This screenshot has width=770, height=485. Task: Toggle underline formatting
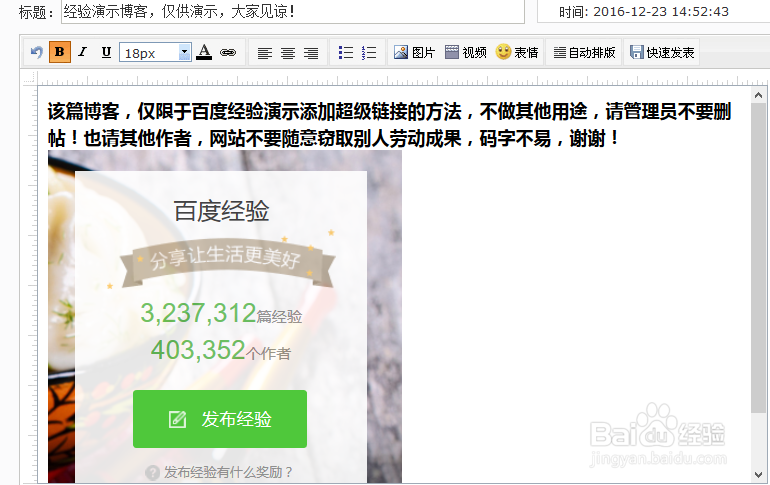point(106,52)
